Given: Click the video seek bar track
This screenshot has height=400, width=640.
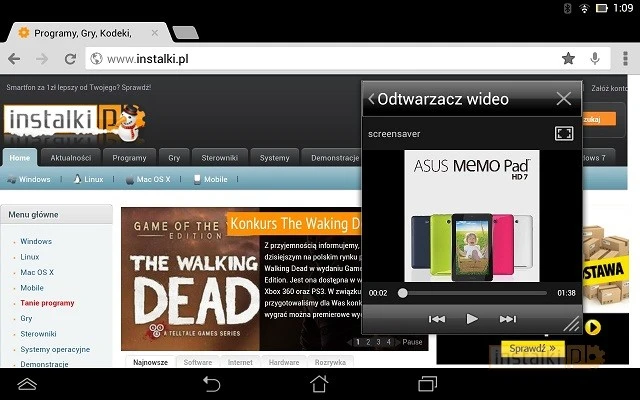Looking at the screenshot, I should point(472,293).
